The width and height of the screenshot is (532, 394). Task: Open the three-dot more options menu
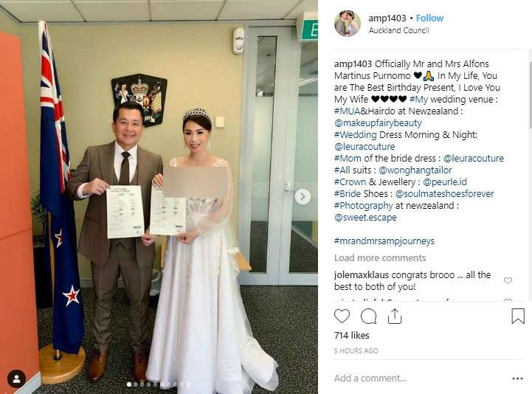click(517, 379)
